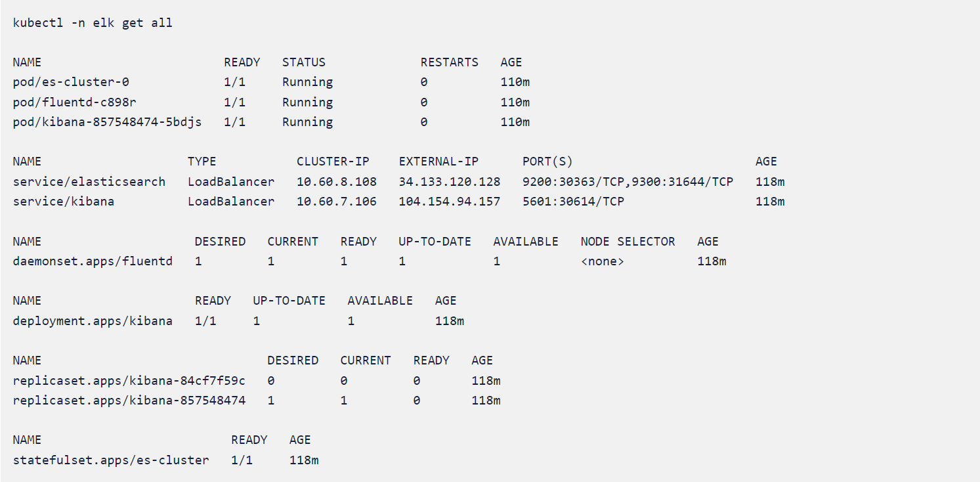Screen dimensions: 980x482
Task: Click port value 5601:30614/TCP
Action: [x=573, y=202]
